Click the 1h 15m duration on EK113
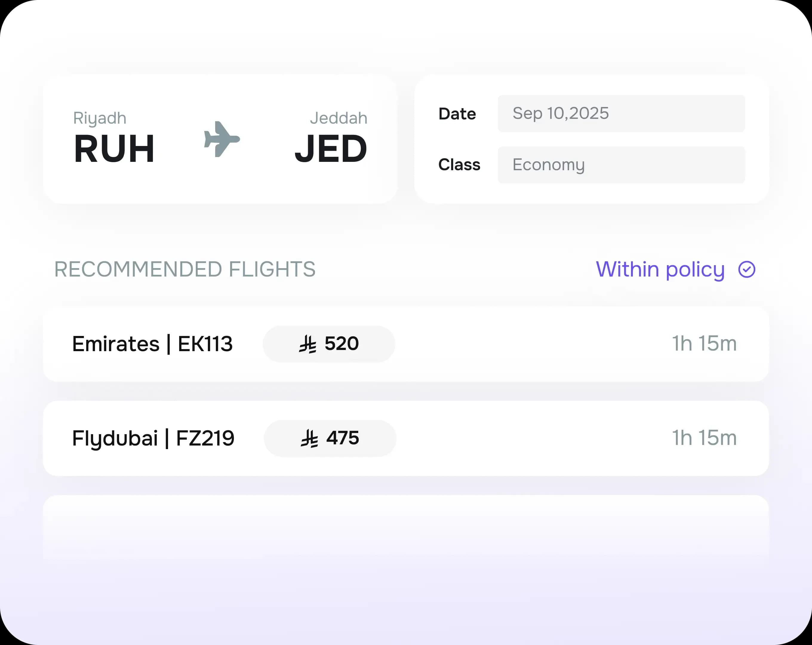The width and height of the screenshot is (812, 645). pos(705,344)
